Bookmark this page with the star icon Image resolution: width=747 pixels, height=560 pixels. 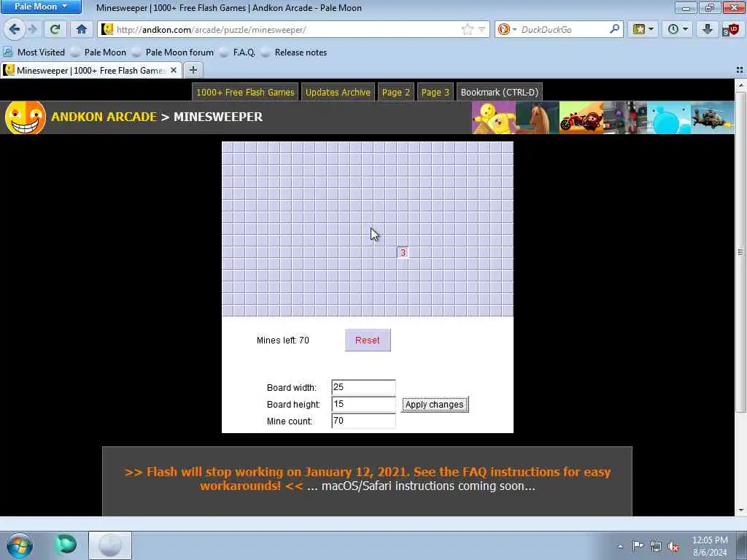pyautogui.click(x=468, y=29)
